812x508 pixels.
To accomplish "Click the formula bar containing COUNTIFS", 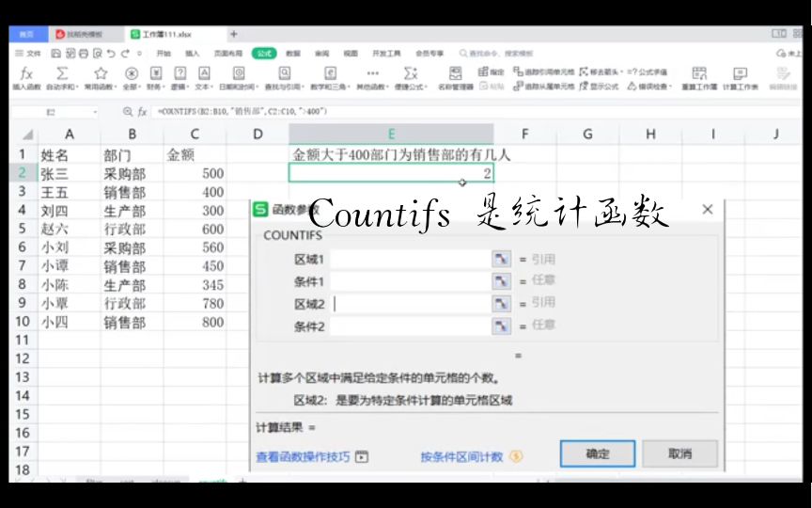I will click(x=476, y=111).
